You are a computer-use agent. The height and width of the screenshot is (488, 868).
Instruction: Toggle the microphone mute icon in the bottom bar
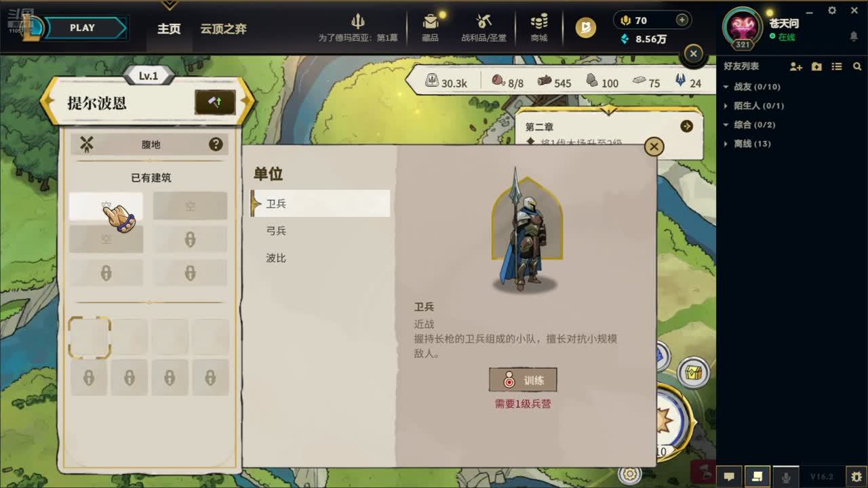pyautogui.click(x=786, y=477)
